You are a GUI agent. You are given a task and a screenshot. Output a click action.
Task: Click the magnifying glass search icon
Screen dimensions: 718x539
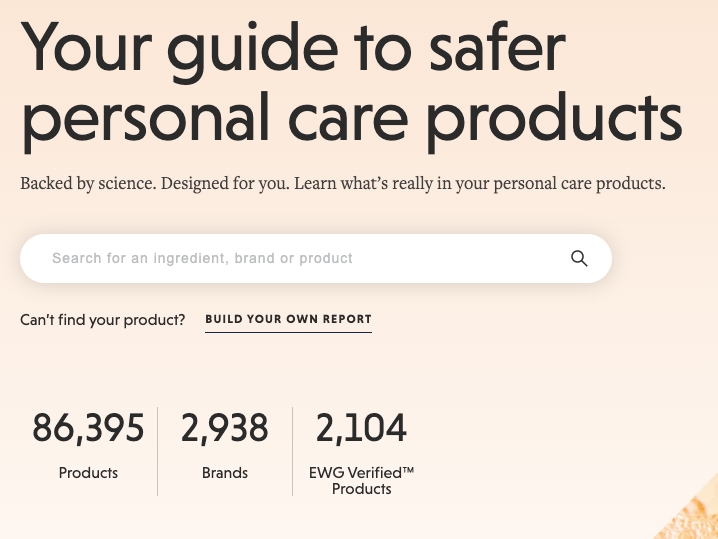[579, 258]
